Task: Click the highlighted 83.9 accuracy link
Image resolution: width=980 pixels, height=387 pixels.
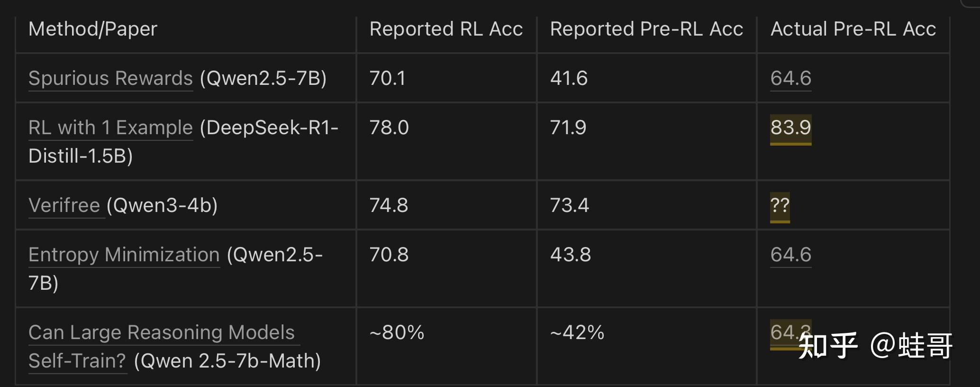Action: [790, 128]
